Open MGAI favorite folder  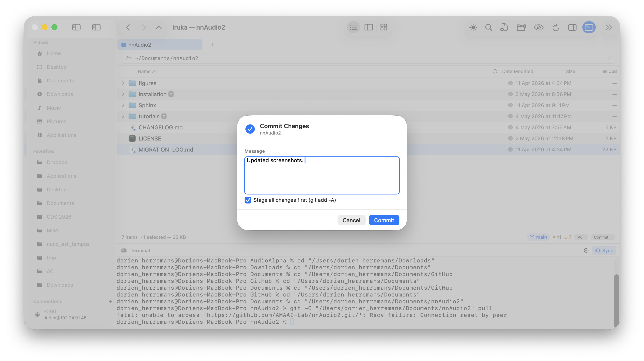pos(53,230)
